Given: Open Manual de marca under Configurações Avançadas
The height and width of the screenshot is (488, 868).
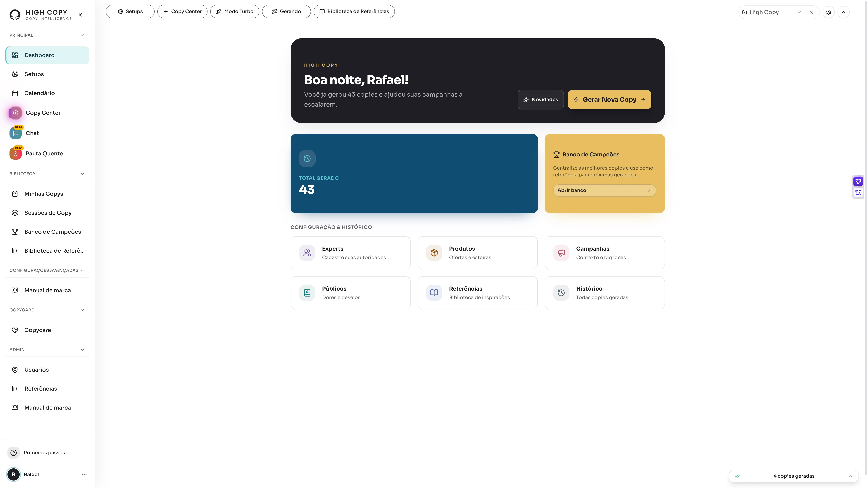Looking at the screenshot, I should coord(47,290).
